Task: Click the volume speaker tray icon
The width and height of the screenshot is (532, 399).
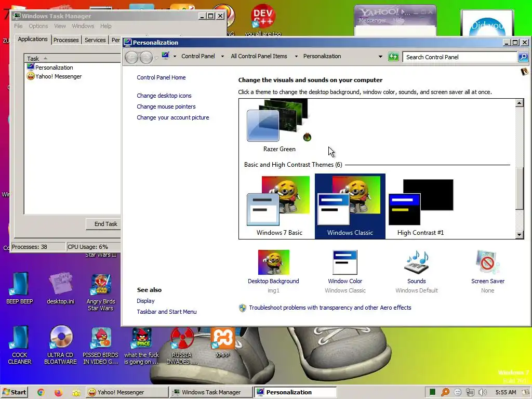Action: (x=482, y=392)
